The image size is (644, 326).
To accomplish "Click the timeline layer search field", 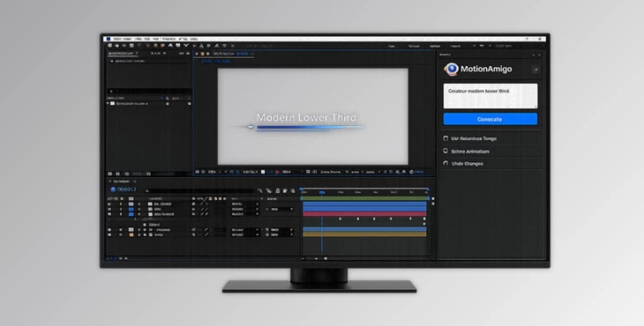I will tap(200, 190).
